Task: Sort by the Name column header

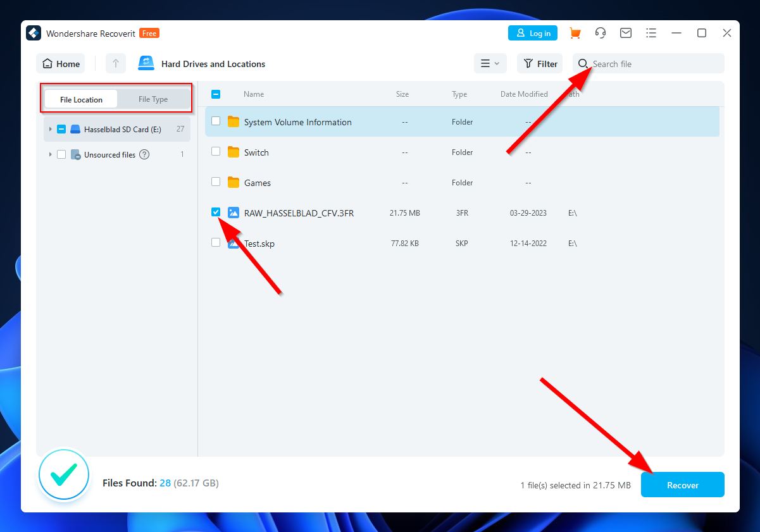Action: [254, 94]
